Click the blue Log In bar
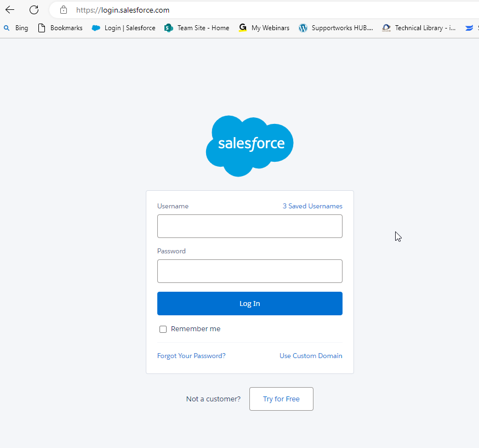This screenshot has height=448, width=479. click(249, 303)
